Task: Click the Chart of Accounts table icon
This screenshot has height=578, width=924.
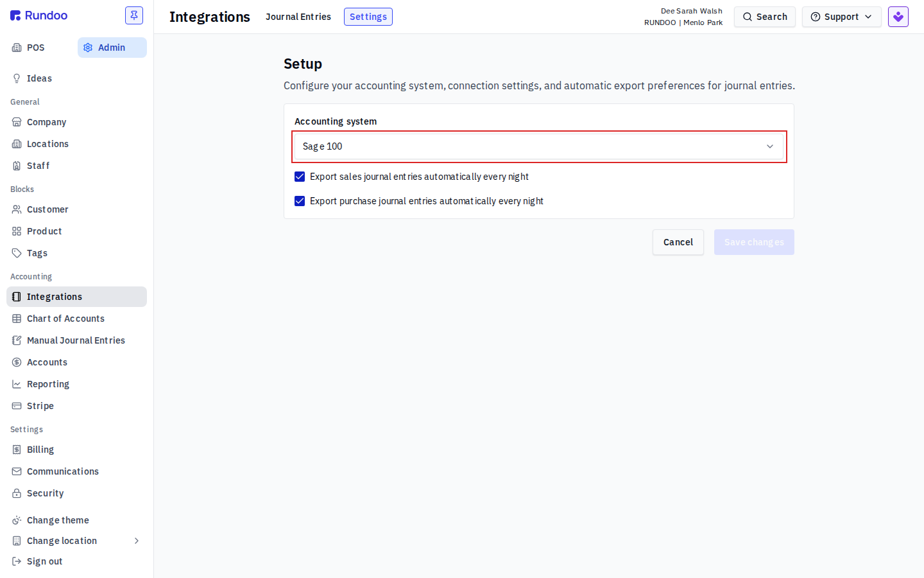Action: point(17,319)
